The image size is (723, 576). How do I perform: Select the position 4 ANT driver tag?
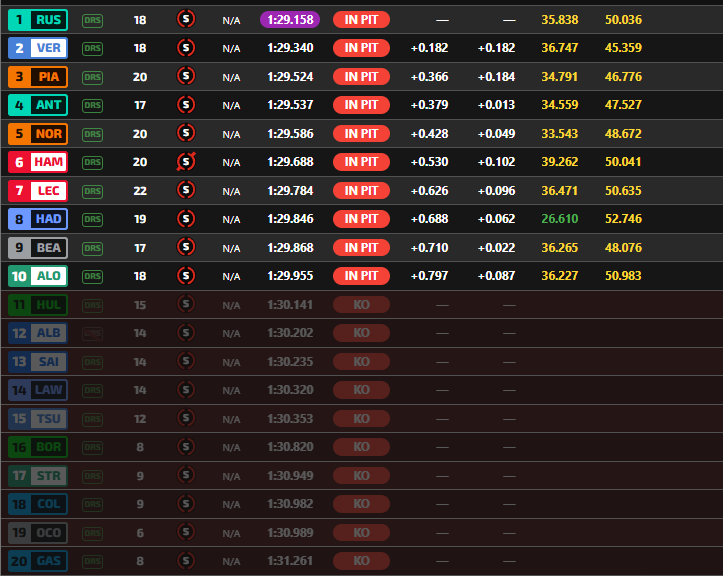click(x=37, y=105)
